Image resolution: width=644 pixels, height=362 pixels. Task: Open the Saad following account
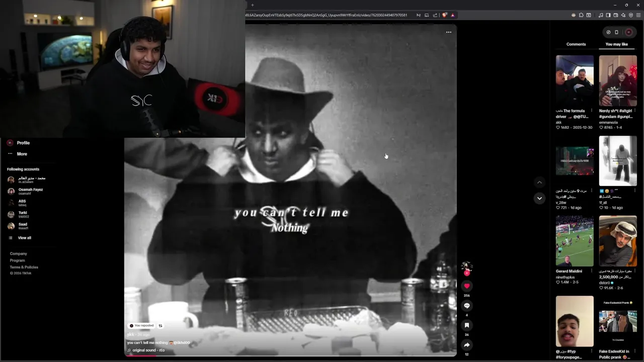(18, 226)
